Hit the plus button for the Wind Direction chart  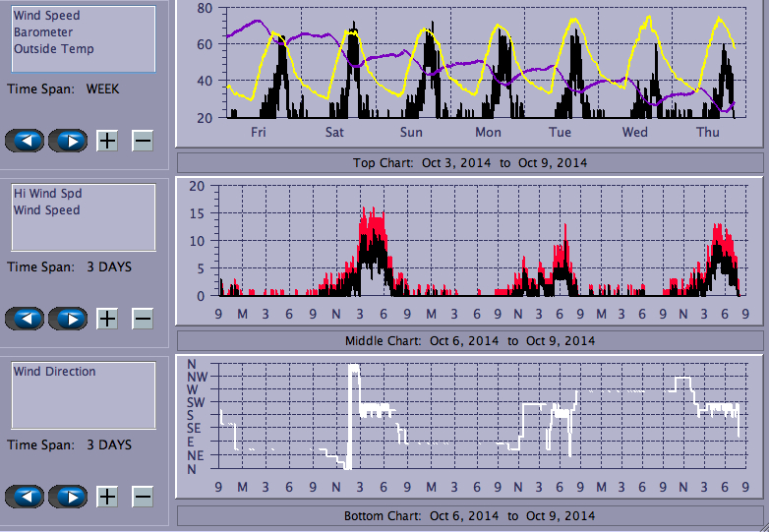pyautogui.click(x=107, y=497)
